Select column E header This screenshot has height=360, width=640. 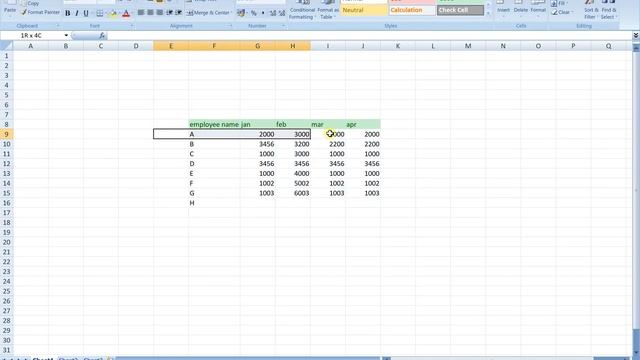click(x=171, y=46)
